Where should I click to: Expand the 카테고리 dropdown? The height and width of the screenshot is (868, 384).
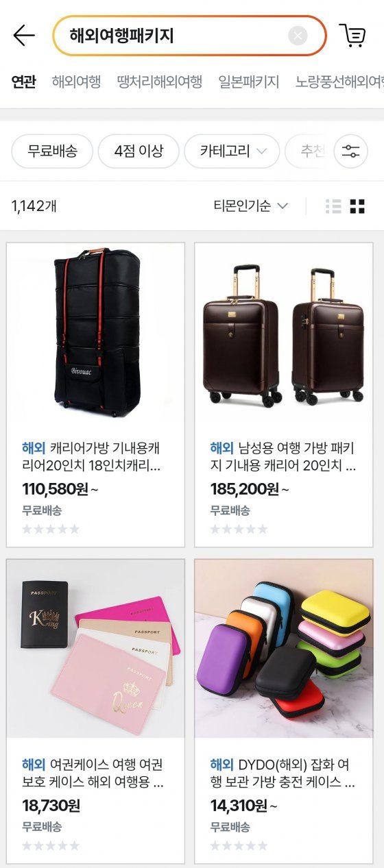[232, 151]
